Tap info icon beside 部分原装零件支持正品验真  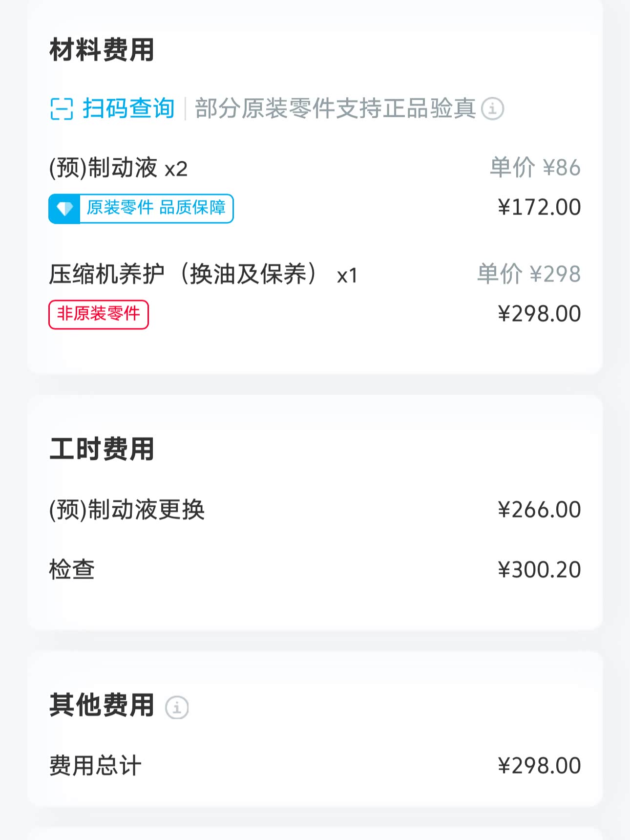pos(492,108)
